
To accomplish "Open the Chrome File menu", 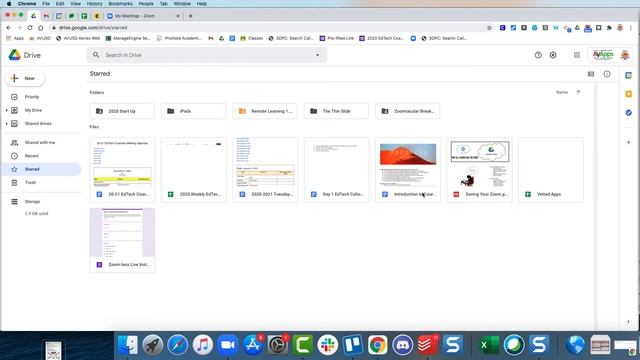I will click(x=46, y=4).
